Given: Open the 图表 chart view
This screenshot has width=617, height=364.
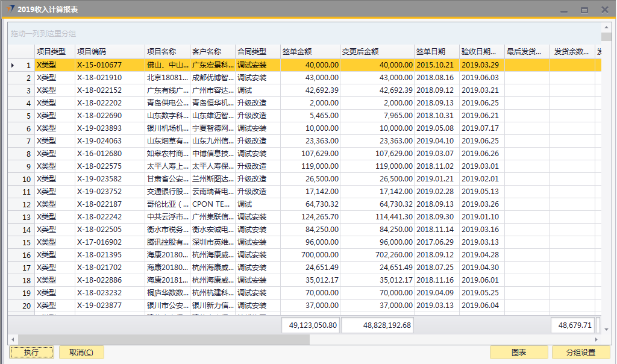Looking at the screenshot, I should coord(519,353).
